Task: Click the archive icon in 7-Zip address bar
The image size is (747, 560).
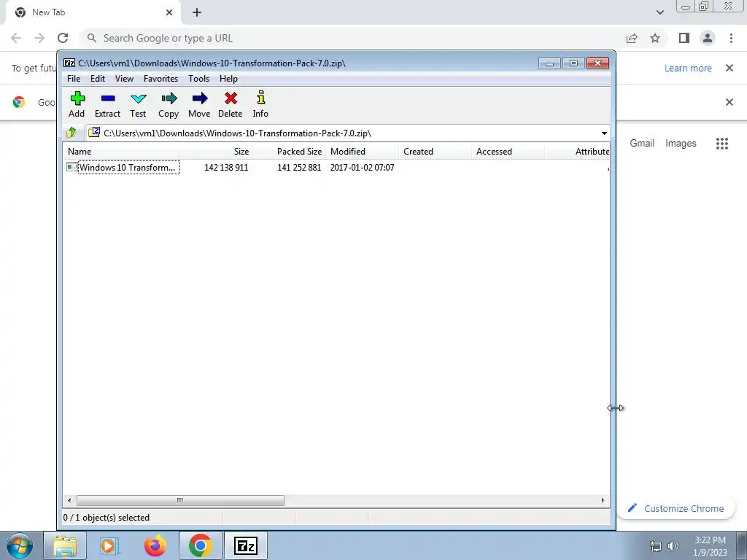Action: click(x=94, y=133)
